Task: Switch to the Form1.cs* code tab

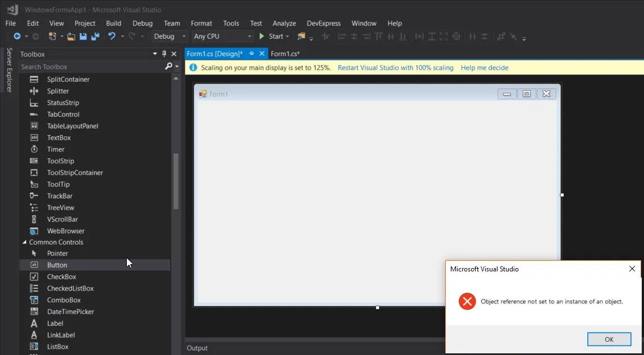Action: (285, 53)
